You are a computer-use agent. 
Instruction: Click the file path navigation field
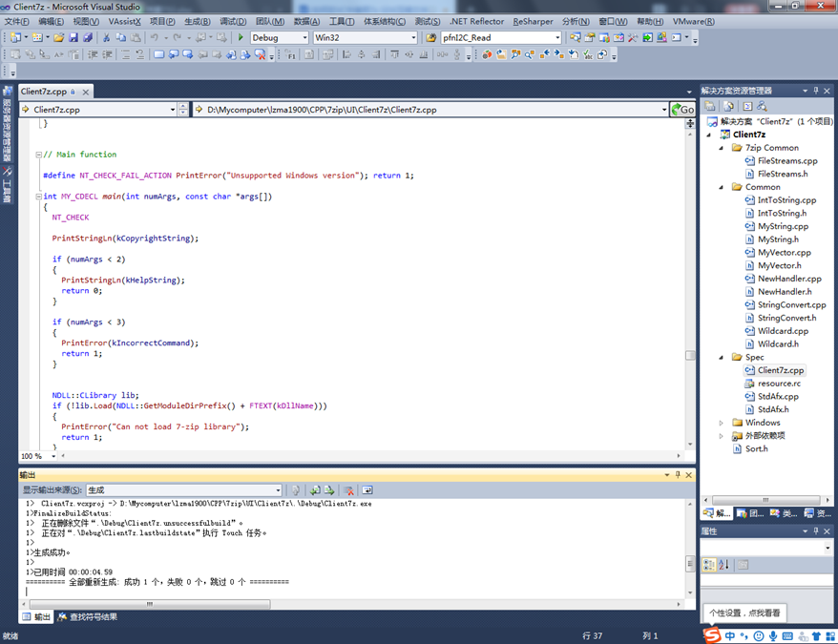tap(430, 110)
